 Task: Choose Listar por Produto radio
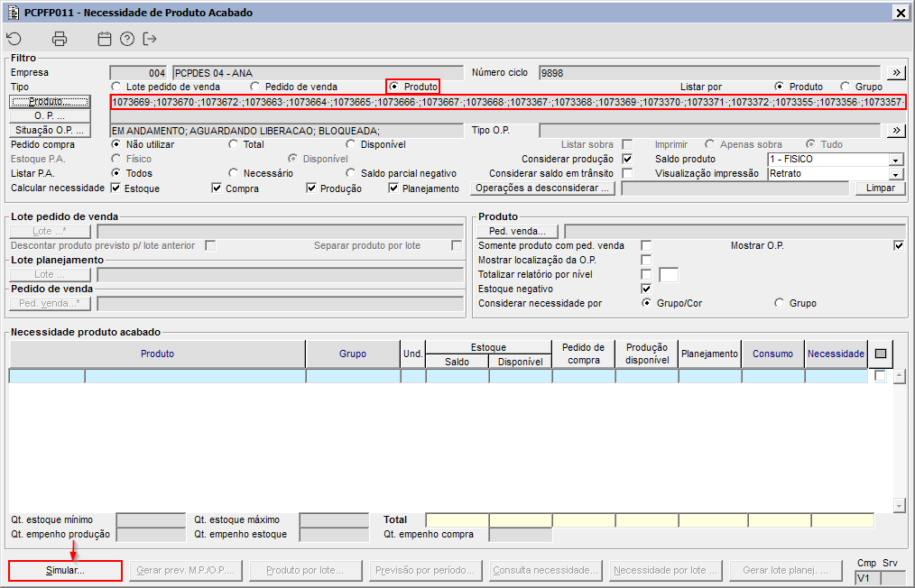[x=779, y=87]
